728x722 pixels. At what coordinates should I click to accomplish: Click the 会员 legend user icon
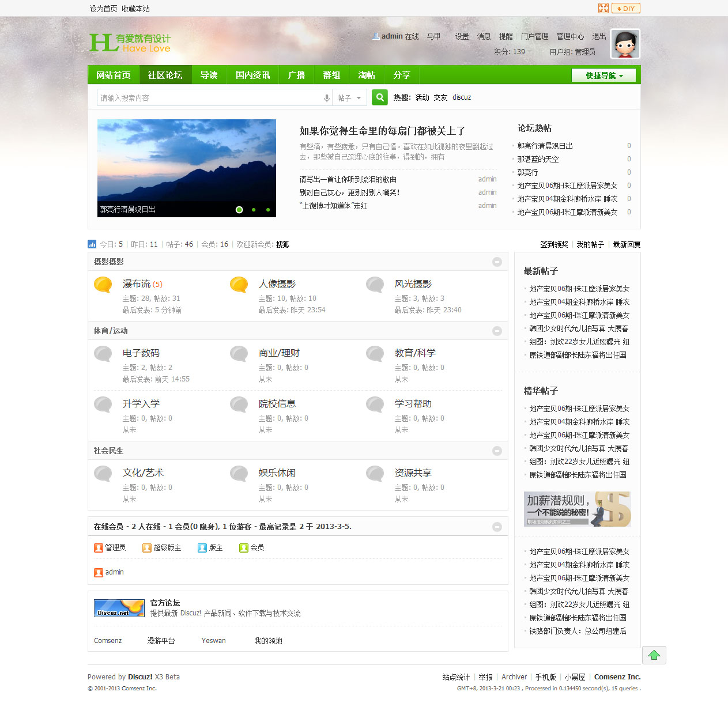point(244,548)
